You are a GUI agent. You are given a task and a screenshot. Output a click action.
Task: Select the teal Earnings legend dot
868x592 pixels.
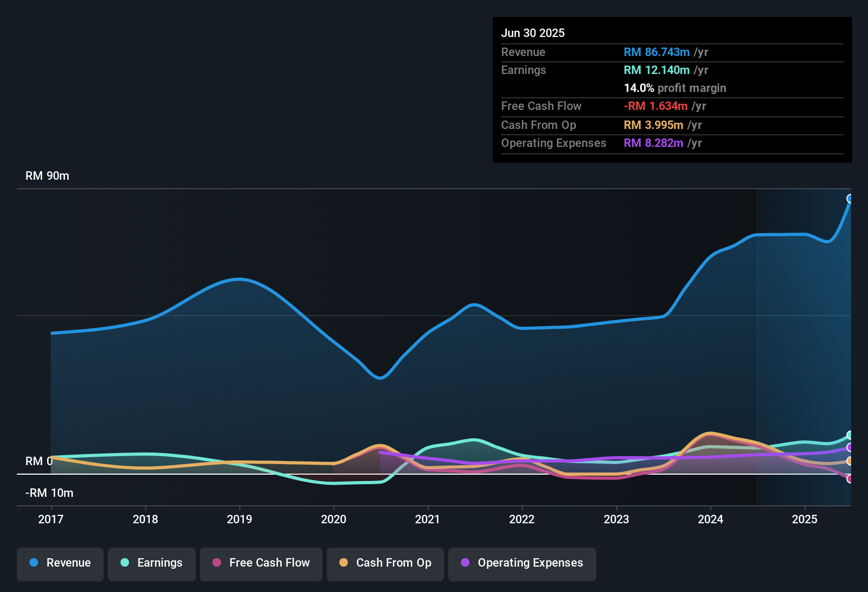pos(124,563)
